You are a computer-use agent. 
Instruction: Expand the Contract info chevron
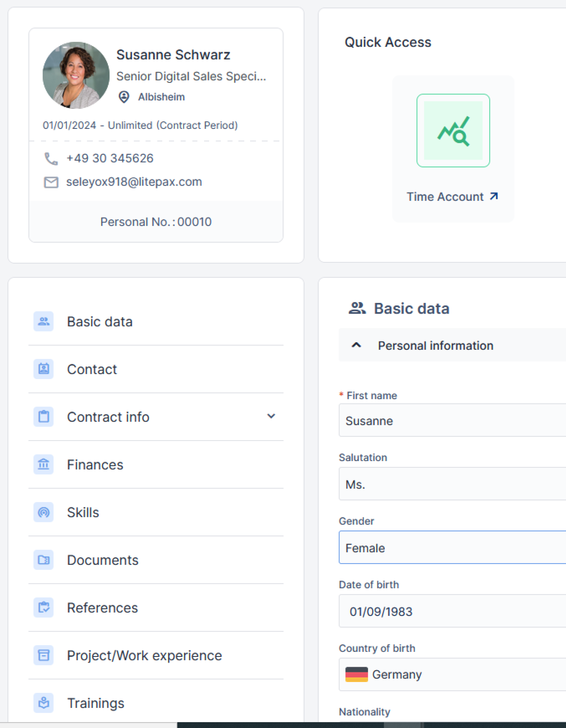(272, 416)
